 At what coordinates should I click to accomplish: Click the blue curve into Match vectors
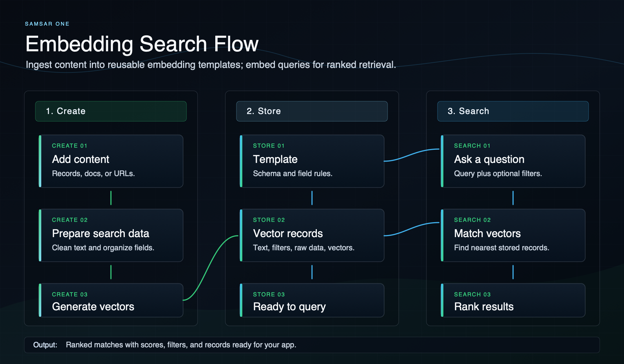click(x=411, y=229)
